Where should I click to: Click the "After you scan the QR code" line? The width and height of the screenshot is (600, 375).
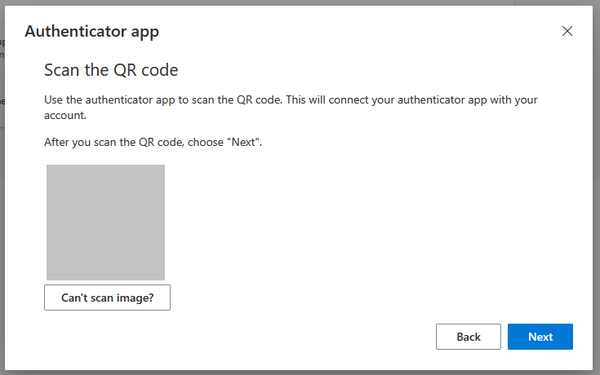pyautogui.click(x=153, y=142)
